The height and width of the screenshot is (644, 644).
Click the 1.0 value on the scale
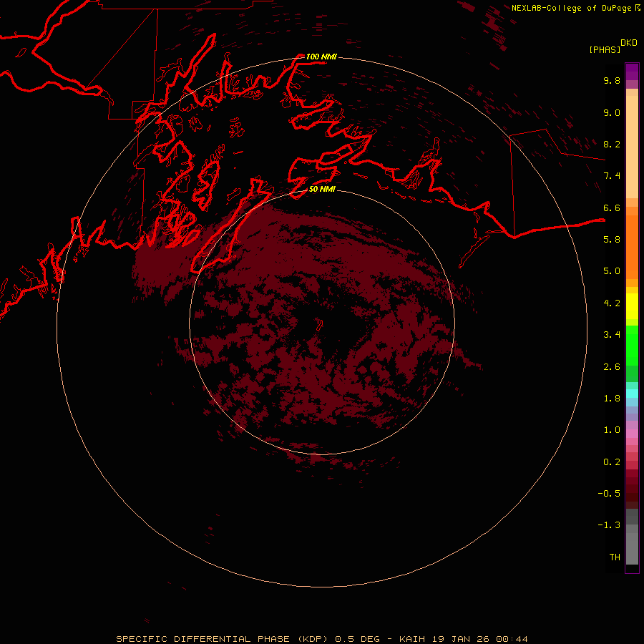(612, 430)
